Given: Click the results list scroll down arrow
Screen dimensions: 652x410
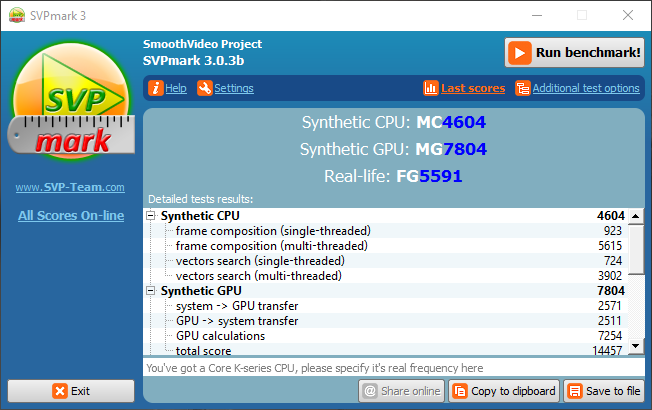Looking at the screenshot, I should click(x=636, y=346).
